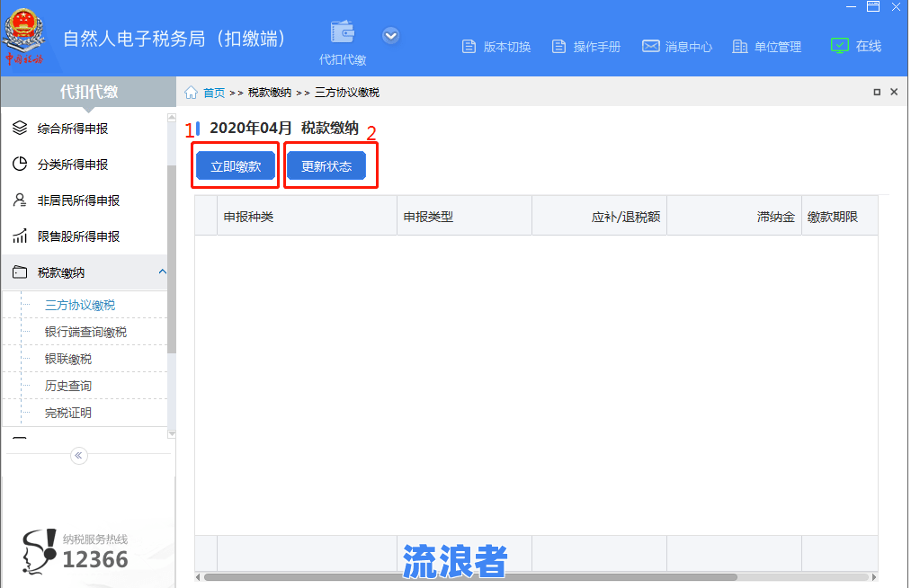Image resolution: width=911 pixels, height=588 pixels.
Task: Click the sidebar scrollbar down arrow
Action: click(172, 434)
